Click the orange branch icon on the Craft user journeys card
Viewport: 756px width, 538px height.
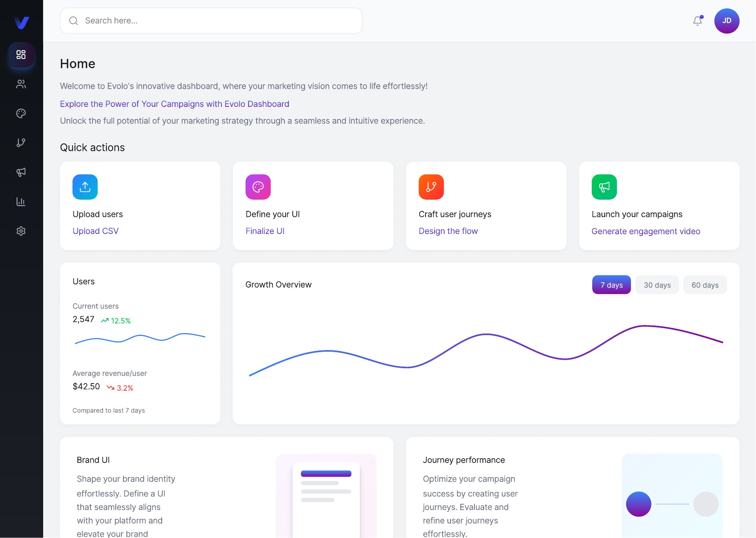tap(431, 187)
